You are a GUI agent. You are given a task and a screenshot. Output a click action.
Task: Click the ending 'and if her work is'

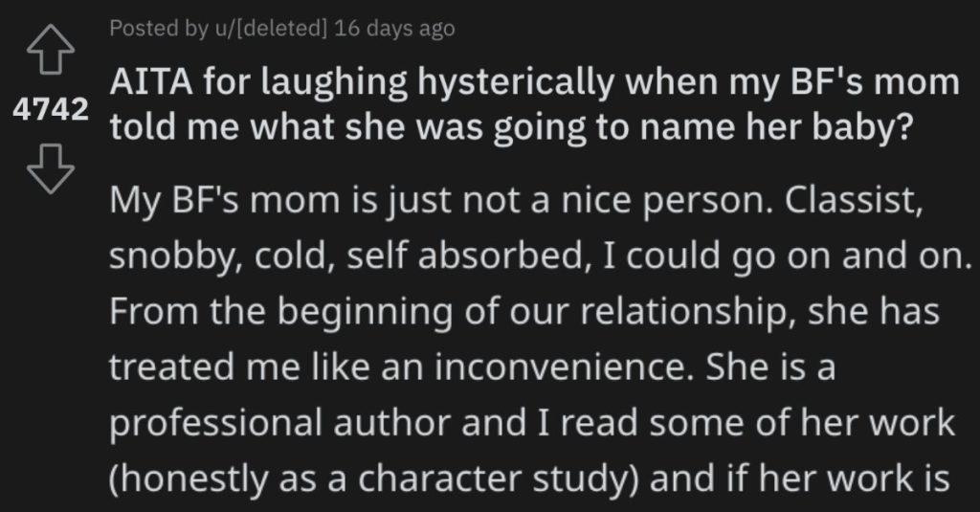tap(799, 478)
